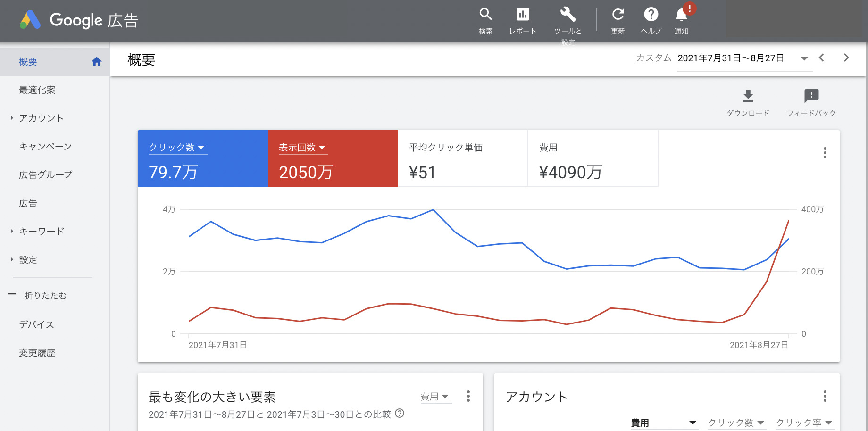Navigate to previous period with the left chevron
This screenshot has height=431, width=868.
pyautogui.click(x=822, y=58)
